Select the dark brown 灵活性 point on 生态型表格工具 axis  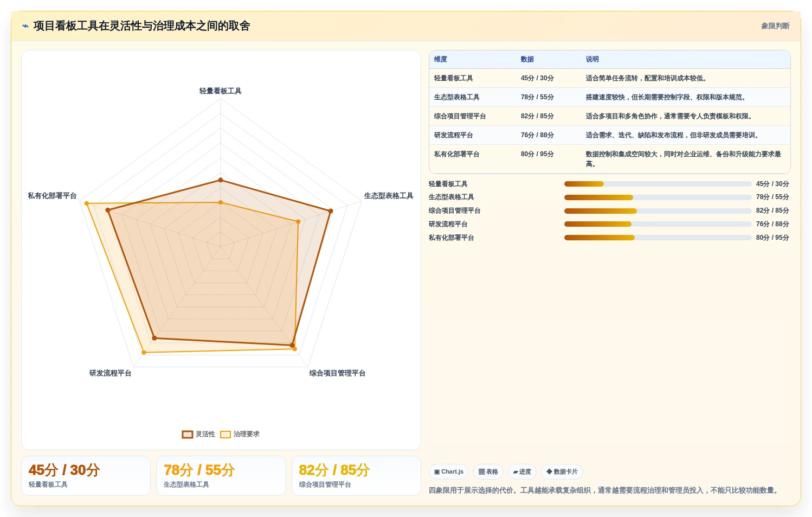pyautogui.click(x=331, y=211)
